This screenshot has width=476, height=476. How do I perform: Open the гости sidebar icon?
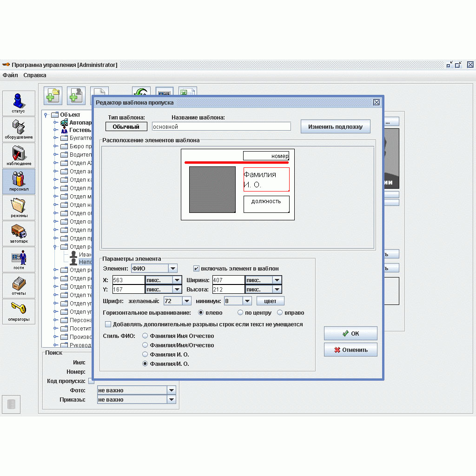coord(19,259)
